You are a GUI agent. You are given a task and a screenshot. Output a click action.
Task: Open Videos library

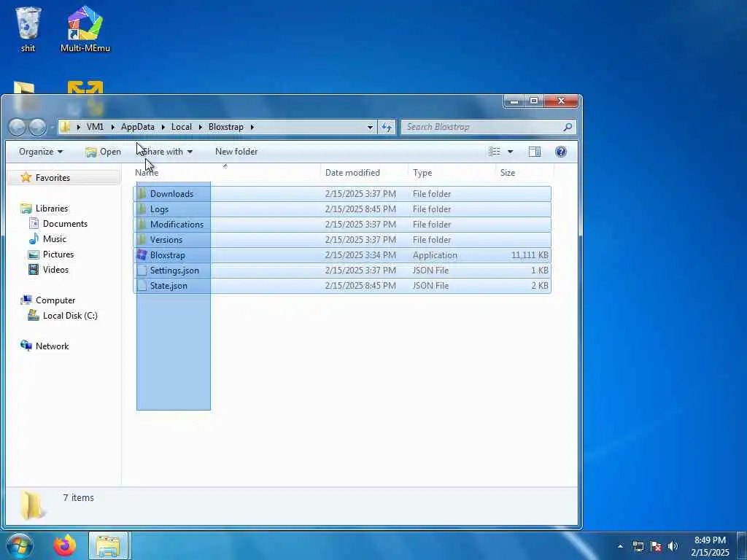(x=55, y=270)
